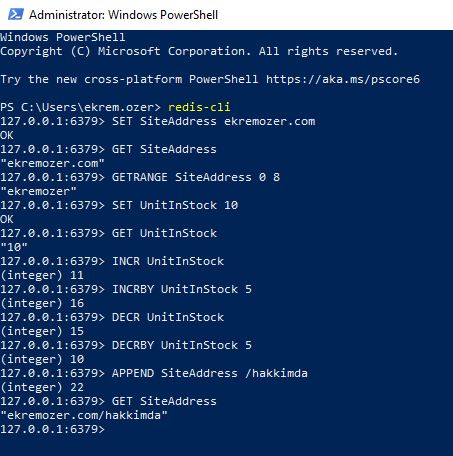Click the Copyright Microsoft Corporation line

point(199,51)
